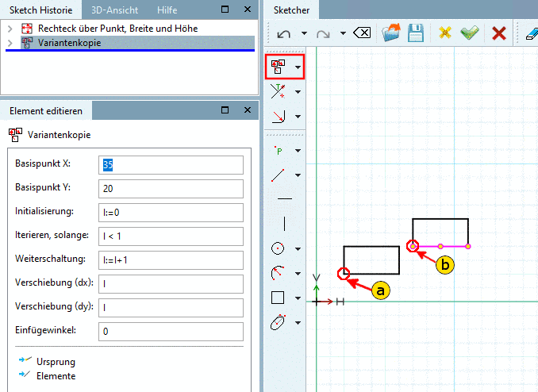Expand the Circle tool dropdown arrow
The image size is (538, 392).
(x=298, y=248)
